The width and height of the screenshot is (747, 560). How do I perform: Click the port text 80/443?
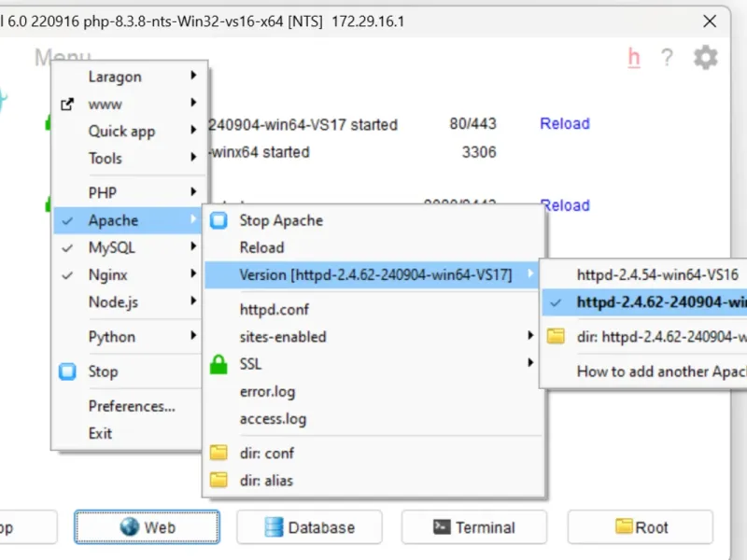(x=472, y=124)
